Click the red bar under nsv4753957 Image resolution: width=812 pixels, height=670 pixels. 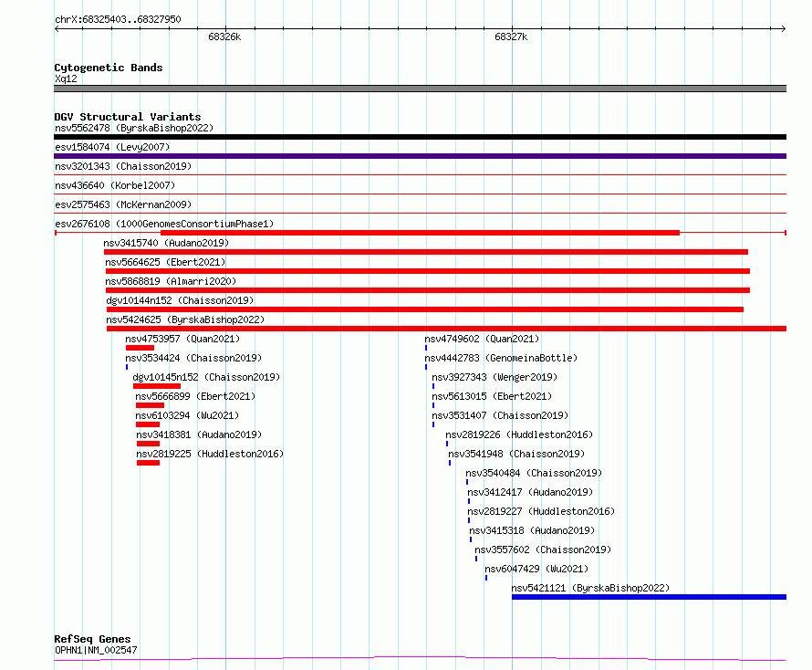click(x=140, y=348)
